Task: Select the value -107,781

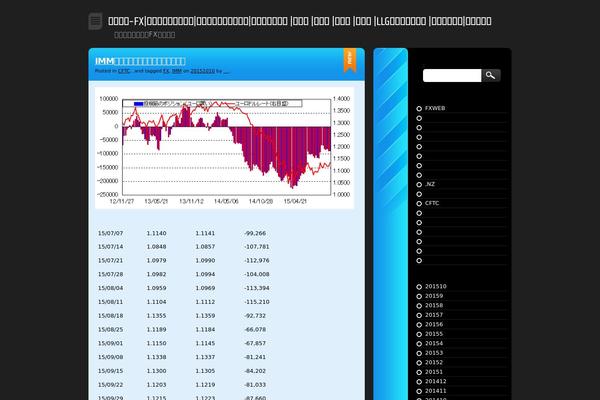Action: pyautogui.click(x=256, y=247)
